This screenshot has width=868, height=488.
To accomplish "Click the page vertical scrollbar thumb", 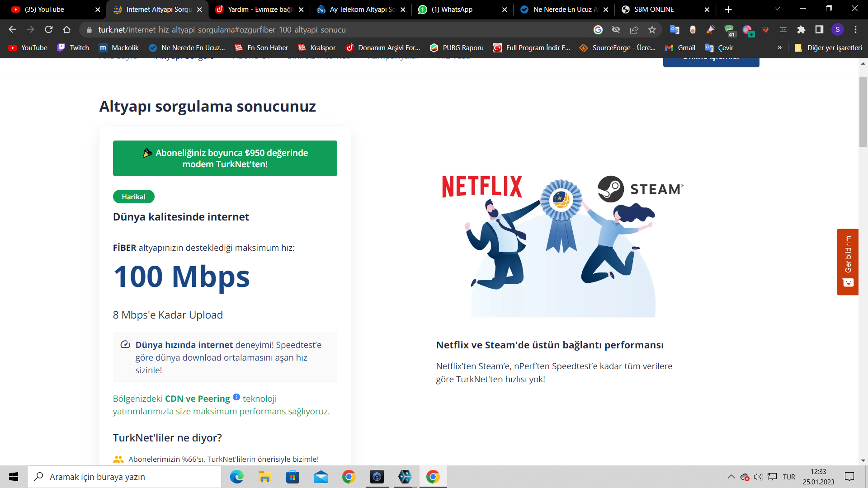I will tap(863, 112).
